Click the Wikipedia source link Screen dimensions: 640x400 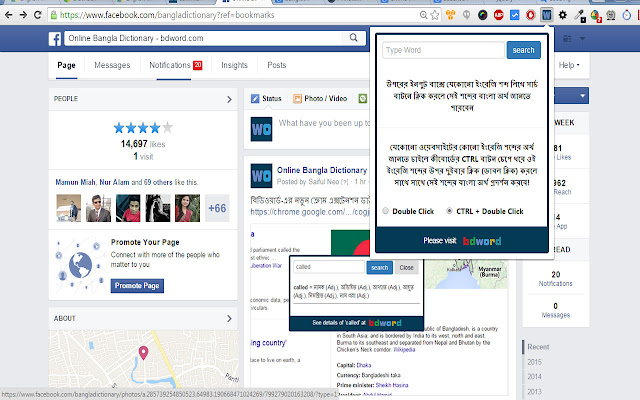click(x=404, y=349)
